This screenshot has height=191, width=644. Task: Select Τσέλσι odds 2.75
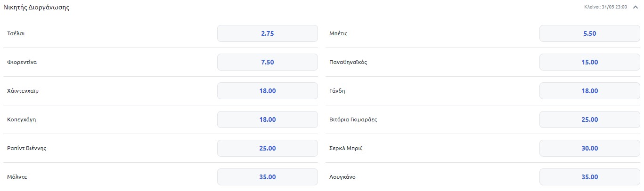pos(267,33)
